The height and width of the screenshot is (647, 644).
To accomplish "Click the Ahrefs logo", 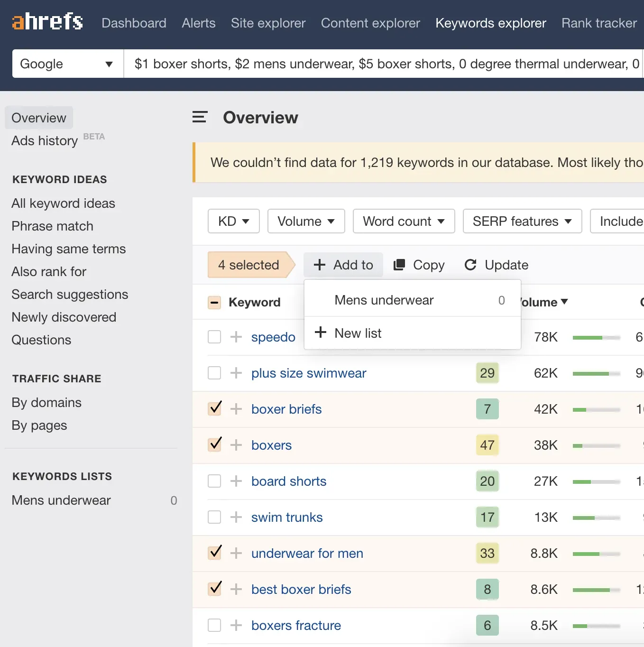I will tap(47, 22).
